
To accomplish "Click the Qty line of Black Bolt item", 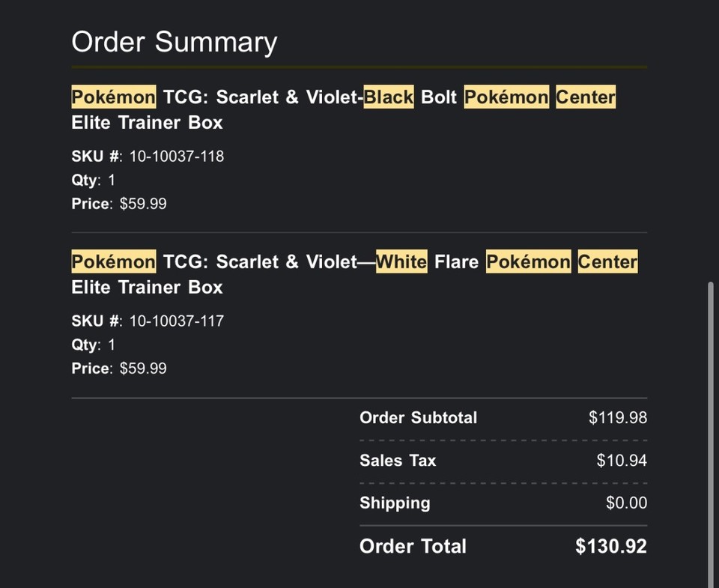I will click(x=94, y=180).
